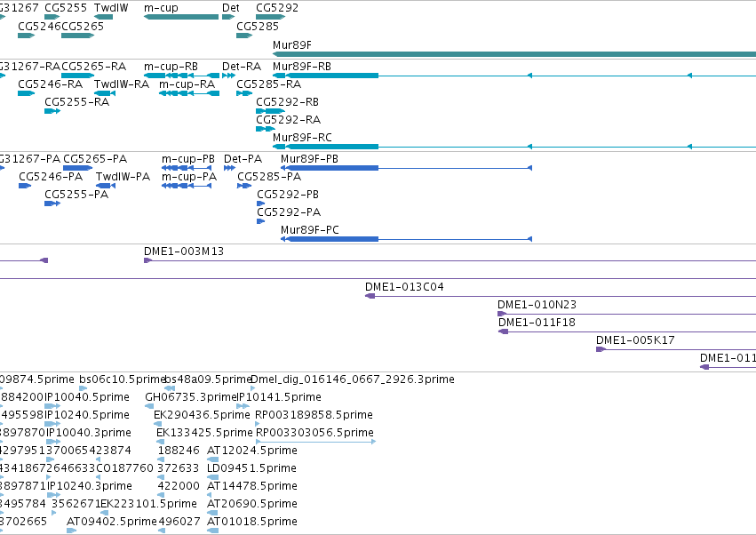Viewport: 756px width, 535px height.
Task: Click EST EK133425.5prime
Action: [x=160, y=442]
